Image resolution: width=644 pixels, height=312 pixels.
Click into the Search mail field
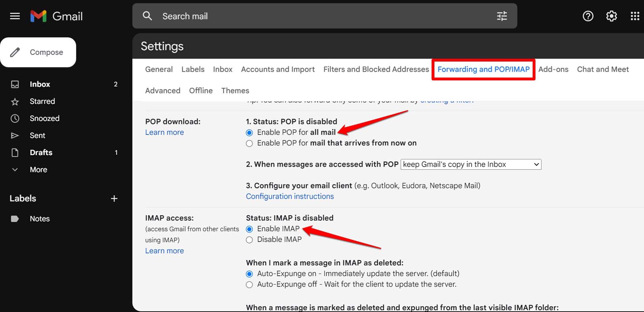pos(324,16)
